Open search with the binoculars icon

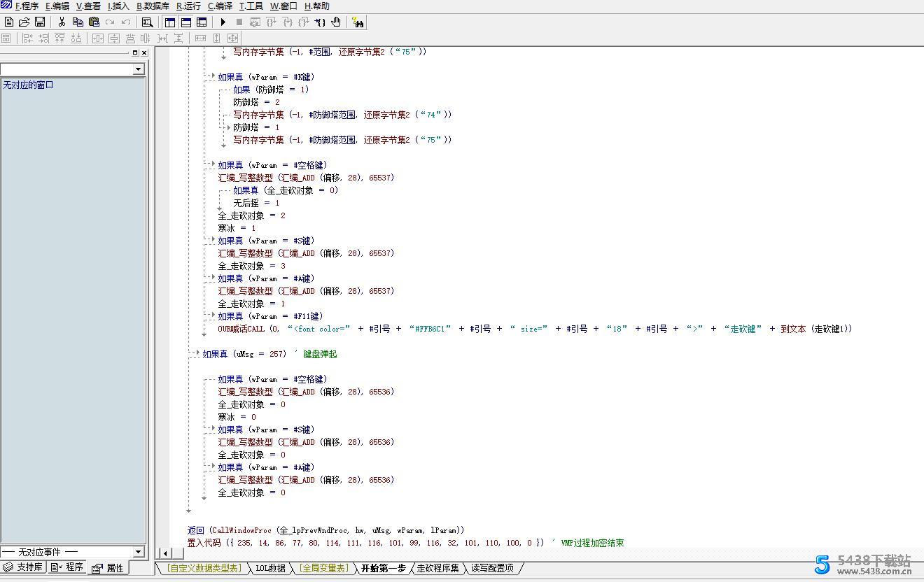pos(358,22)
